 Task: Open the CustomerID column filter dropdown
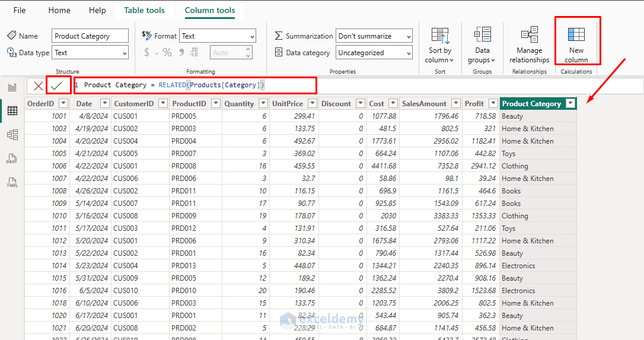(163, 103)
